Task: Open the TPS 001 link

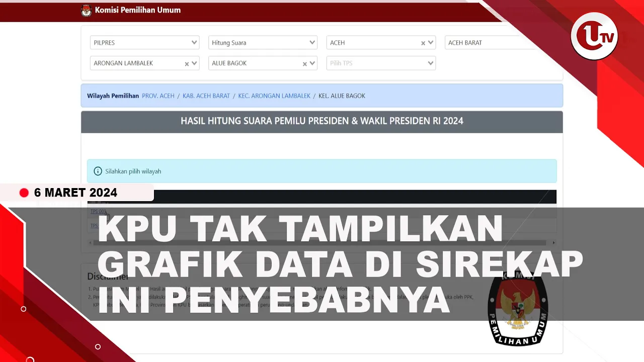Action: point(98,212)
